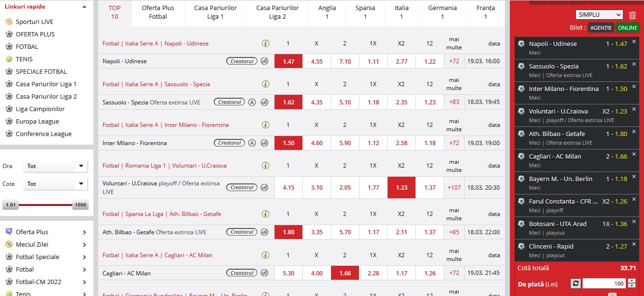Image resolution: width=644 pixels, height=296 pixels.
Task: Click Creatorul badge for Sassuolo - Spezia
Action: click(x=230, y=102)
